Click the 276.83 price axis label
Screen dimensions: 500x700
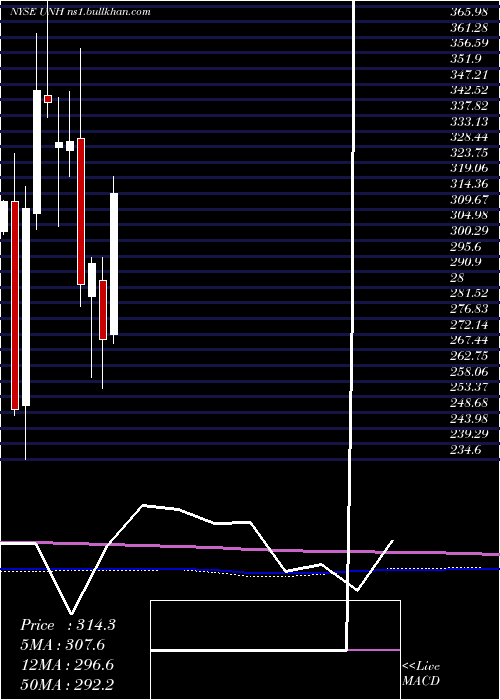click(x=469, y=309)
